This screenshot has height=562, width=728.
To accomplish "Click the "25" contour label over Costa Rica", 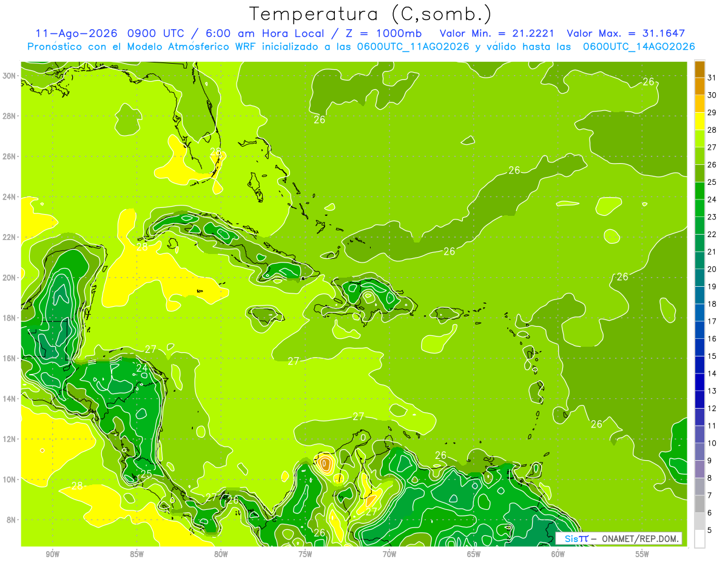I will (146, 474).
